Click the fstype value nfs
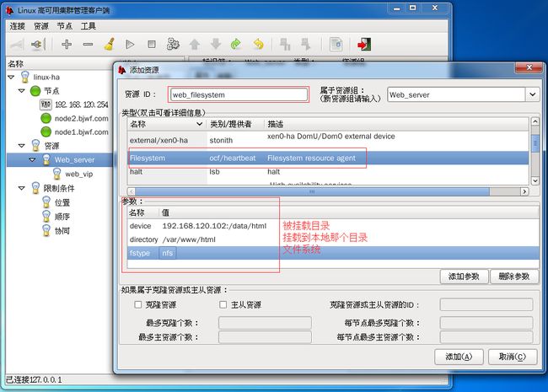The height and width of the screenshot is (392, 548). point(168,253)
